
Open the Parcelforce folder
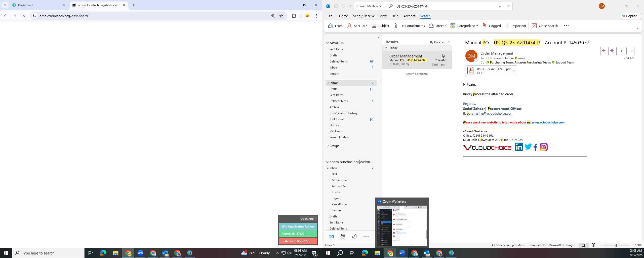click(339, 204)
